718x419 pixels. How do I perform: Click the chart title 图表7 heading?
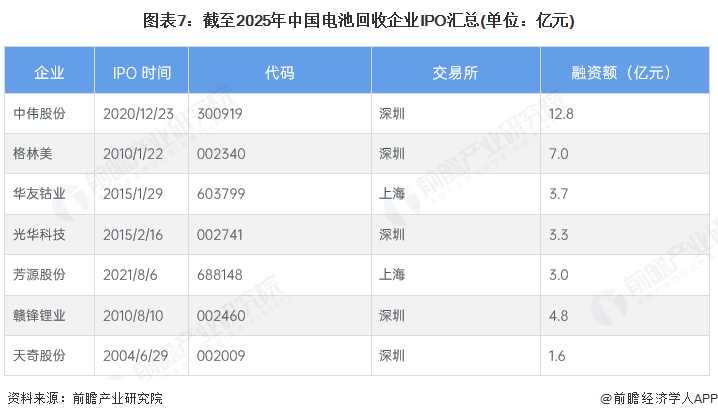tap(358, 21)
